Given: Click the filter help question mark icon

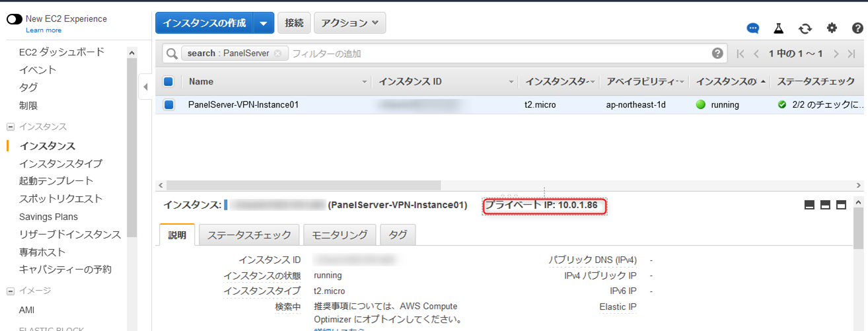Looking at the screenshot, I should (x=717, y=54).
